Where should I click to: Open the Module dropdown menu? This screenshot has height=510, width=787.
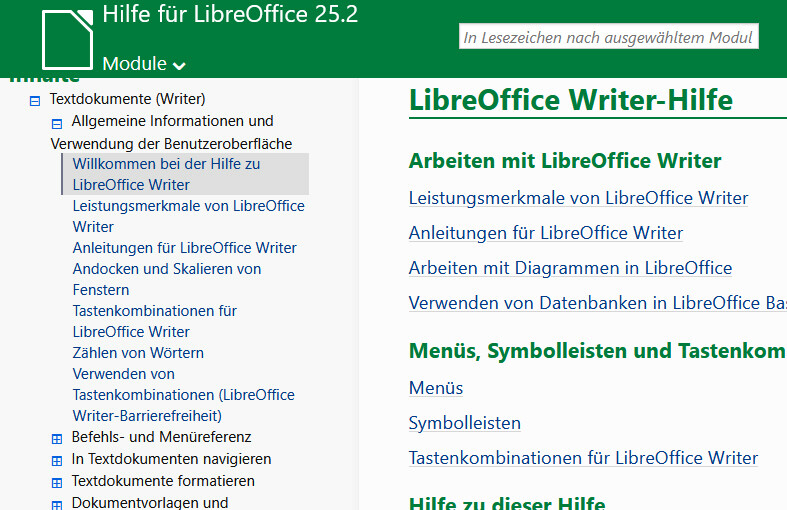click(x=144, y=64)
